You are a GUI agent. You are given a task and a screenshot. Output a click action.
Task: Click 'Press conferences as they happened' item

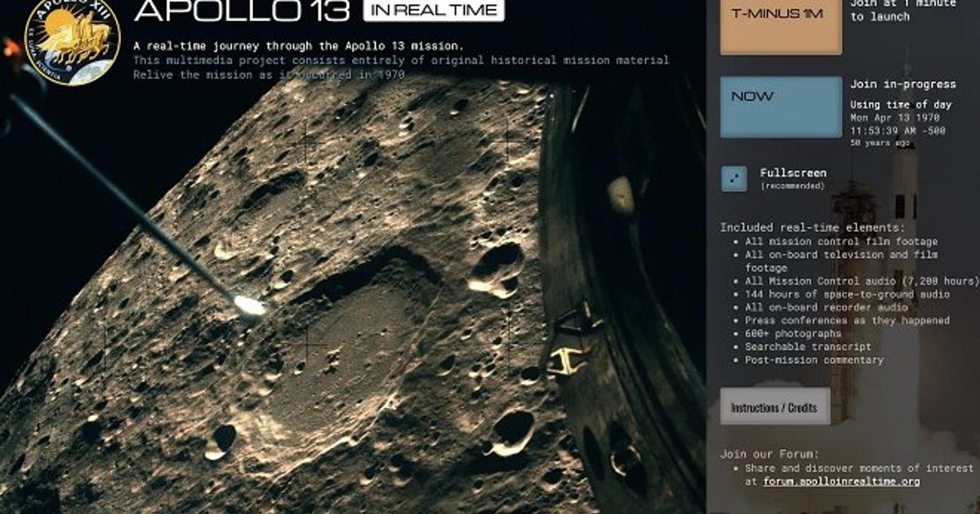click(847, 321)
